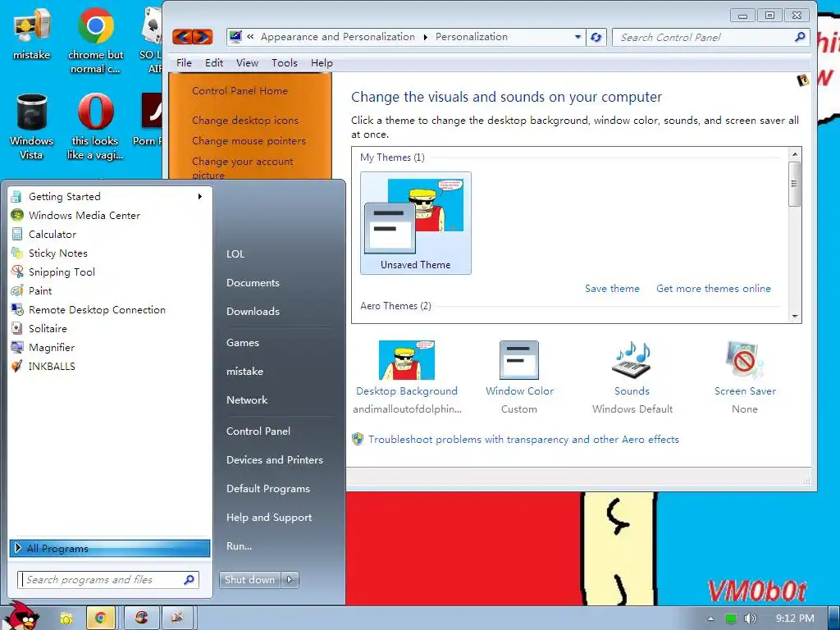Viewport: 840px width, 630px height.
Task: Open Desktop Background settings icon
Action: tap(407, 360)
